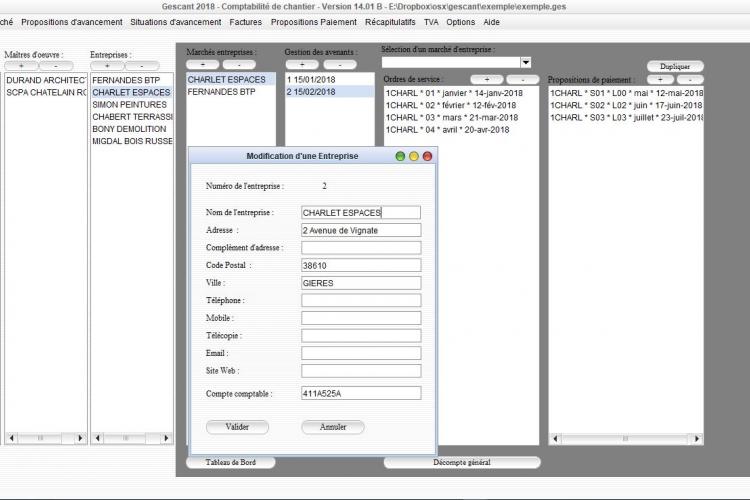
Task: Select avenant 2 15/02/2018
Action: [x=330, y=92]
